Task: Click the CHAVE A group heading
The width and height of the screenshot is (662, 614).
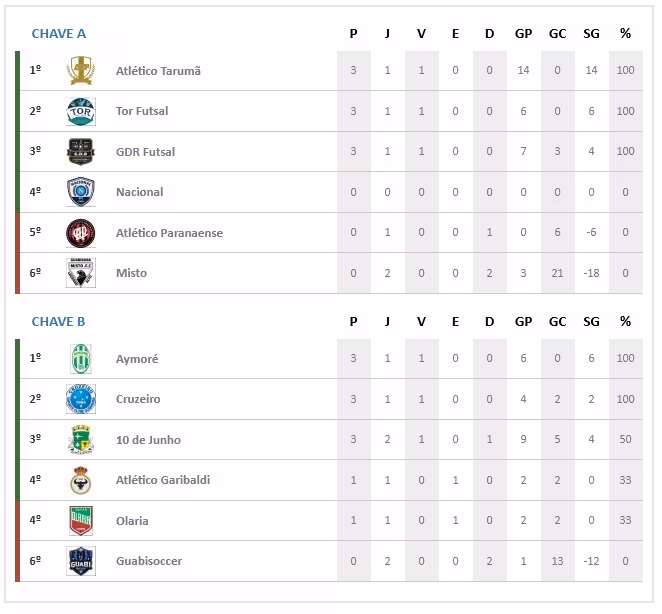Action: 59,34
